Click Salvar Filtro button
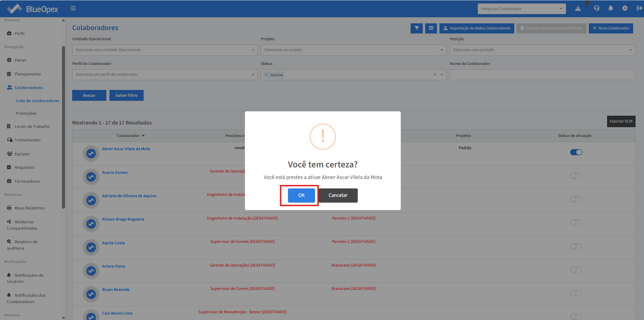 [126, 95]
